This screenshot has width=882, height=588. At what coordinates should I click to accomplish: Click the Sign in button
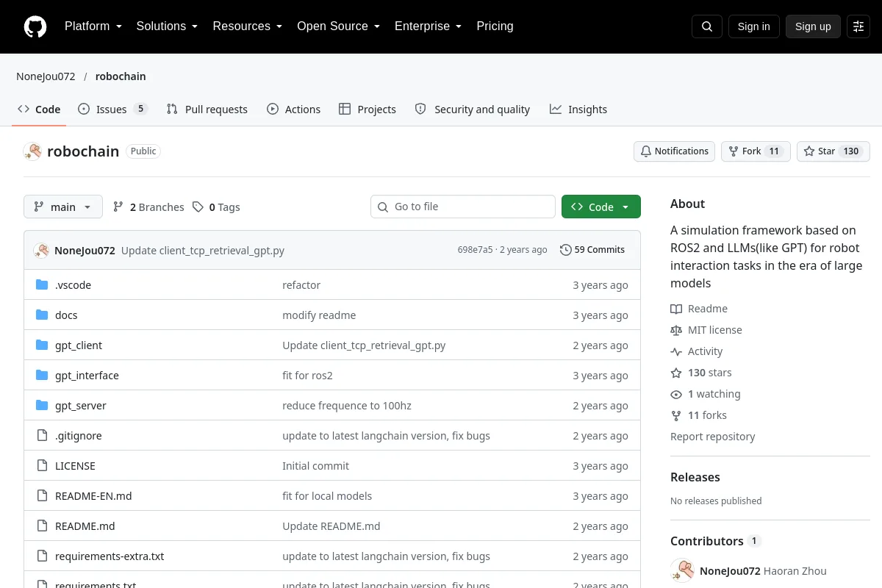(754, 26)
